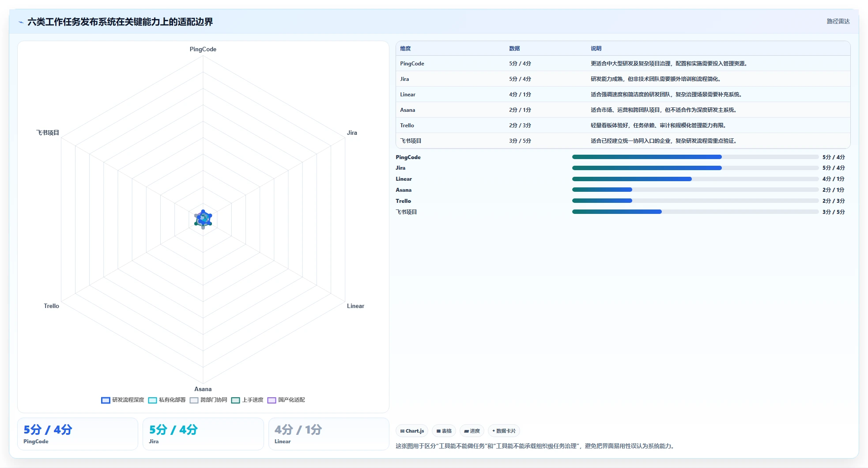Click the Trello radar axis label
Viewport: 868px width, 468px height.
click(51, 306)
